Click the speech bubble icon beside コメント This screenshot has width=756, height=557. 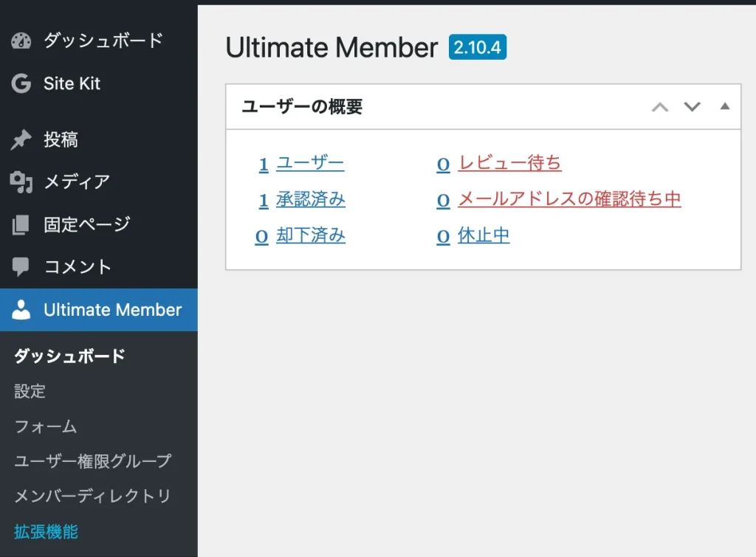[21, 266]
